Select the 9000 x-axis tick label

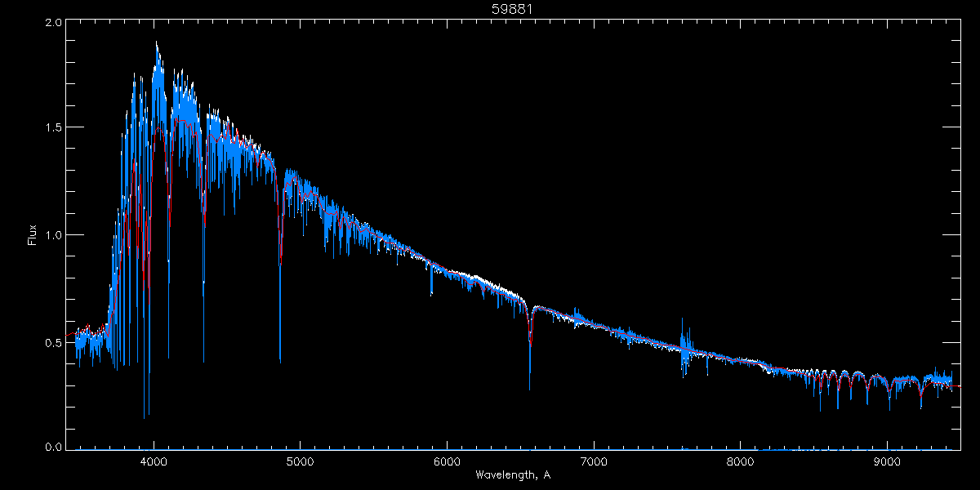click(888, 461)
